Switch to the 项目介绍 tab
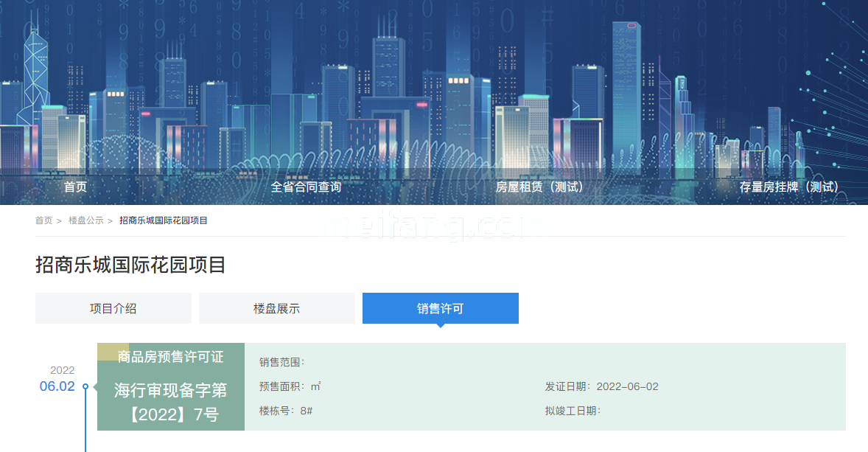The height and width of the screenshot is (452, 868). pyautogui.click(x=113, y=308)
